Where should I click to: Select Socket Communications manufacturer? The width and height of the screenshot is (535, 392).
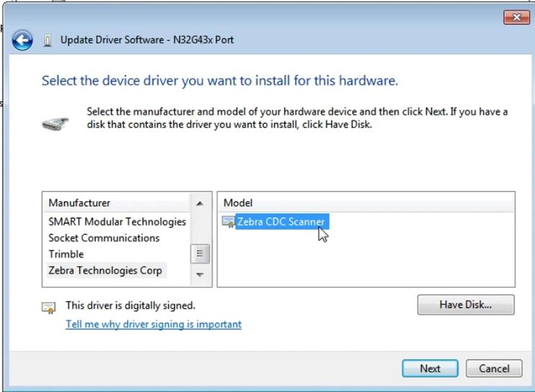coord(104,238)
